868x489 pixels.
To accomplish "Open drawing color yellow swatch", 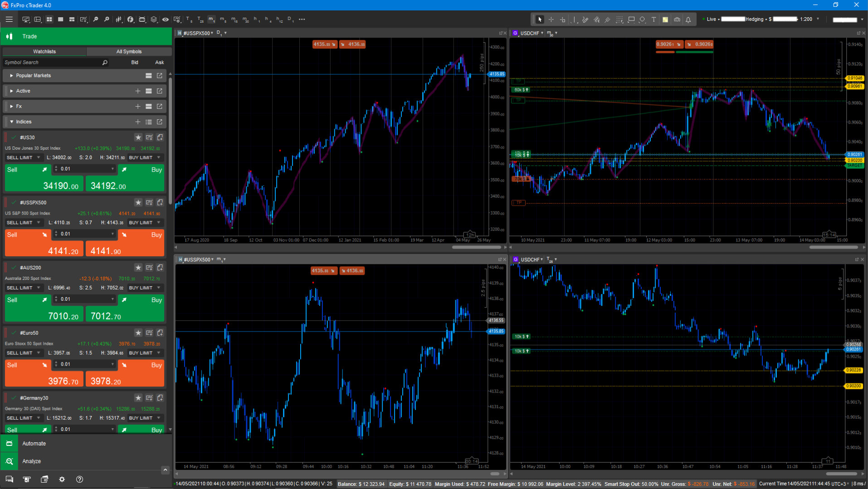I will [x=665, y=20].
